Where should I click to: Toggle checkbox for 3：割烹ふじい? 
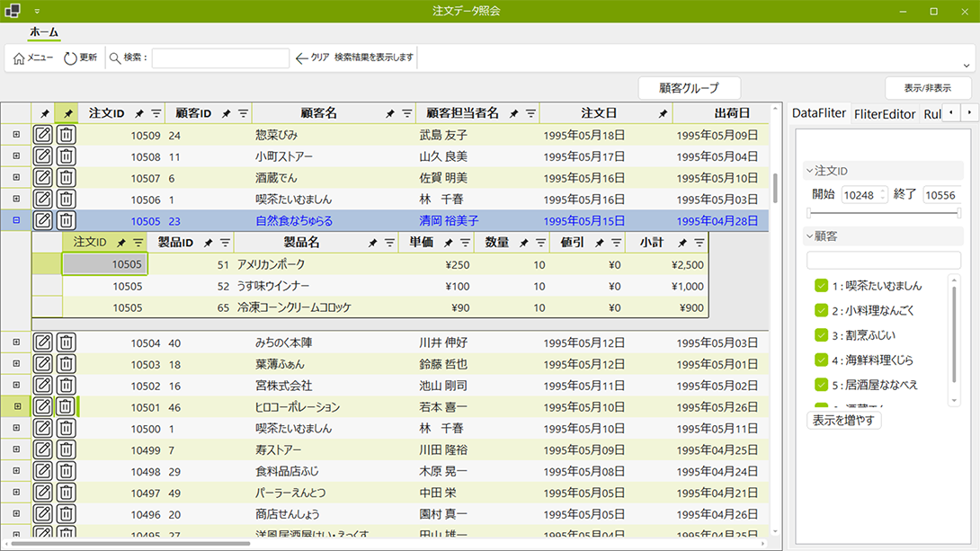[x=821, y=335]
